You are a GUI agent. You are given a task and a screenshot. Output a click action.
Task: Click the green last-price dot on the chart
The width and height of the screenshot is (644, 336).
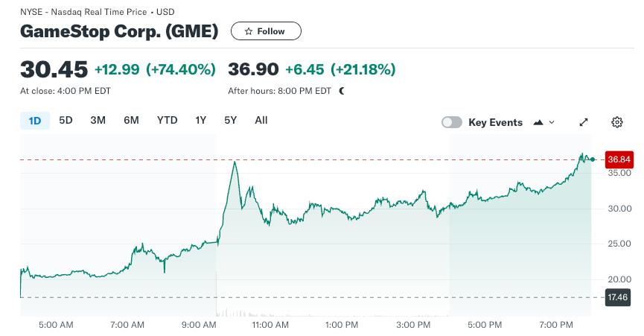(592, 159)
